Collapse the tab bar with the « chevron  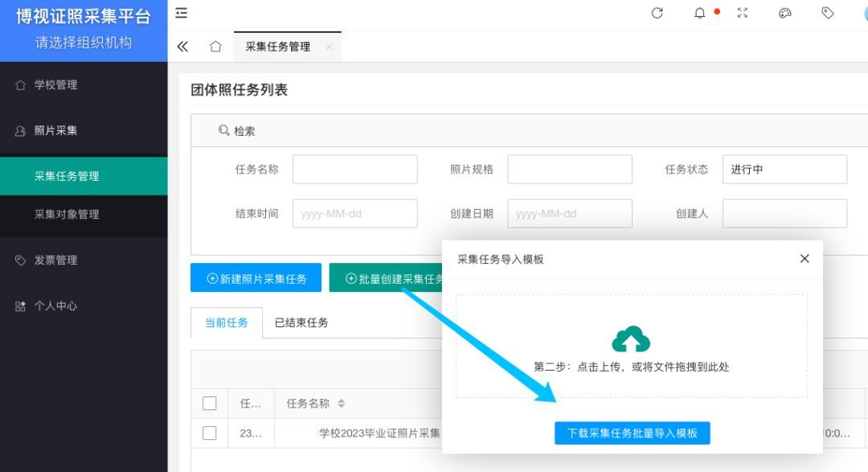tap(182, 47)
